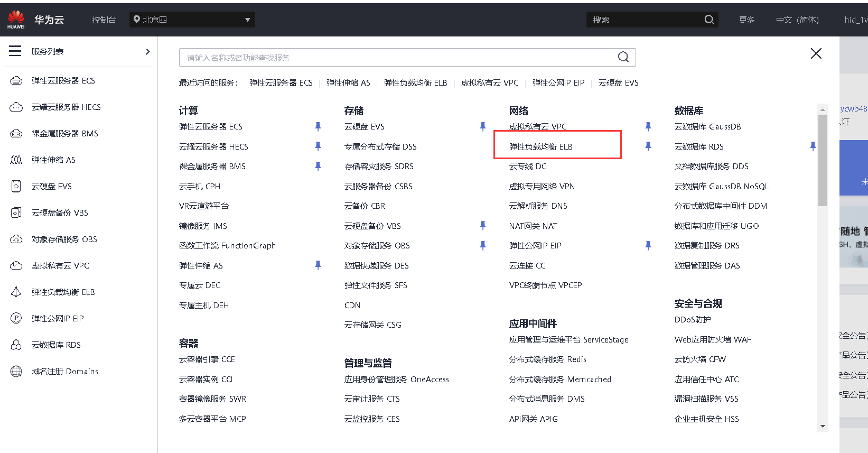This screenshot has width=868, height=453.
Task: Click the OBS storage icon in sidebar
Action: click(x=16, y=239)
